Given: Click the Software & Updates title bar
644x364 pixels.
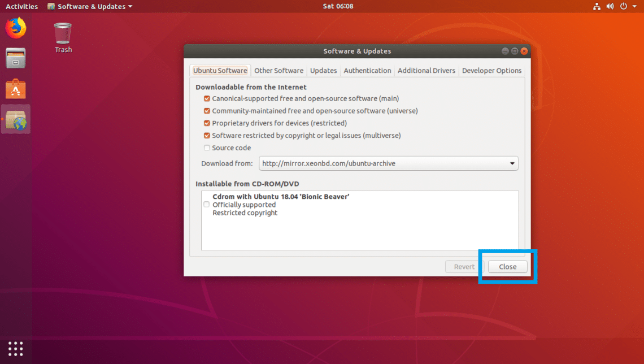Looking at the screenshot, I should 357,51.
